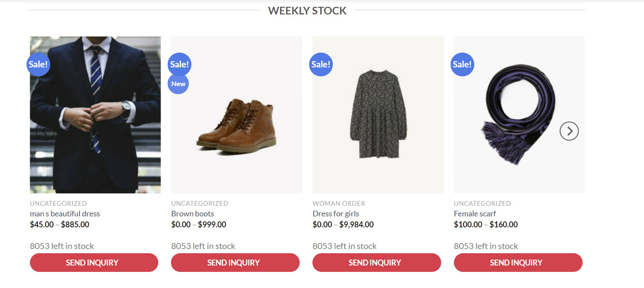644x288 pixels.
Task: Click the next arrow on the carousel
Action: [x=569, y=131]
